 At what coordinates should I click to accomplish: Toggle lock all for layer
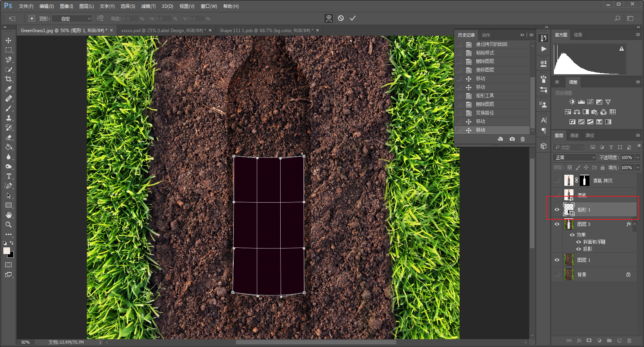click(603, 168)
